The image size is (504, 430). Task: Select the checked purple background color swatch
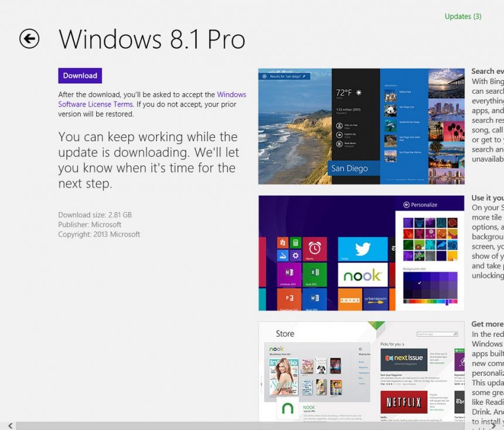(420, 284)
